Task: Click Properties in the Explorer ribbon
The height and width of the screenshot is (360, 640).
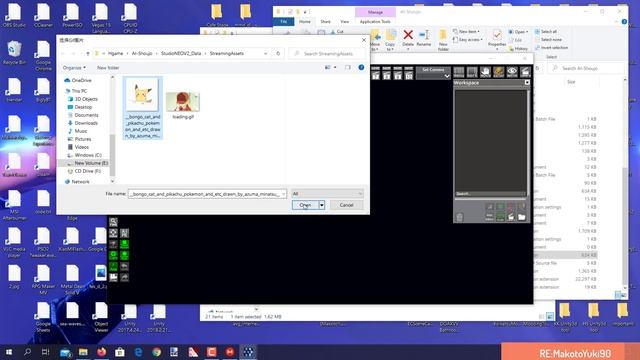Action: [x=497, y=40]
